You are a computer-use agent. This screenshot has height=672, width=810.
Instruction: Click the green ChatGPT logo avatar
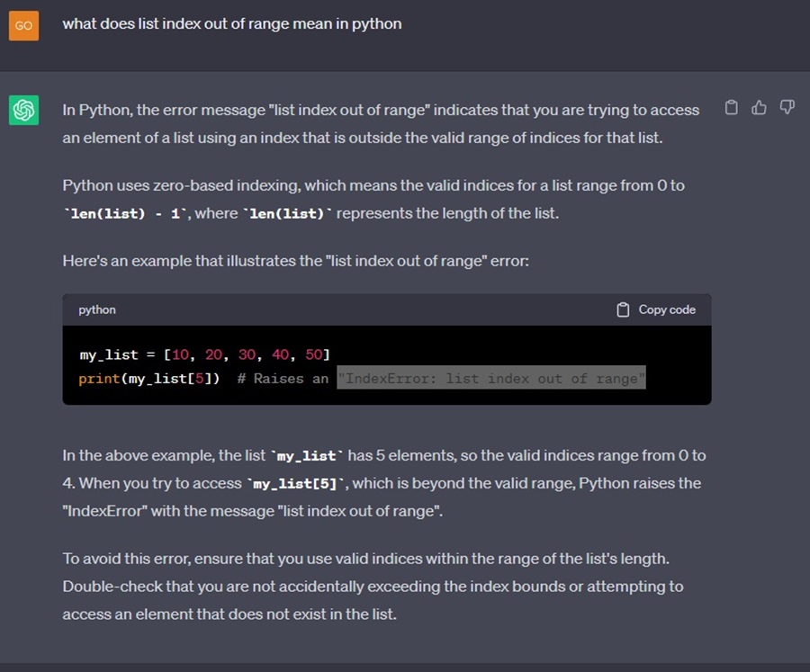pyautogui.click(x=23, y=111)
